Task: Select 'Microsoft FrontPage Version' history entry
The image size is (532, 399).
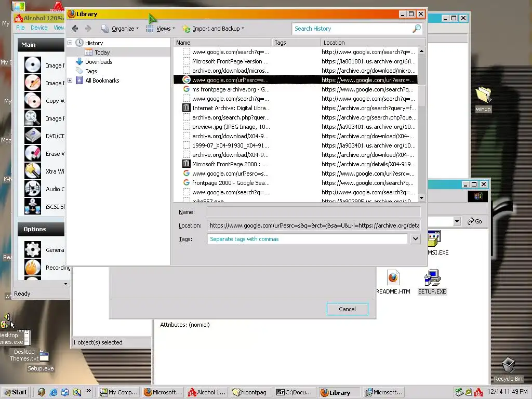Action: point(295,61)
